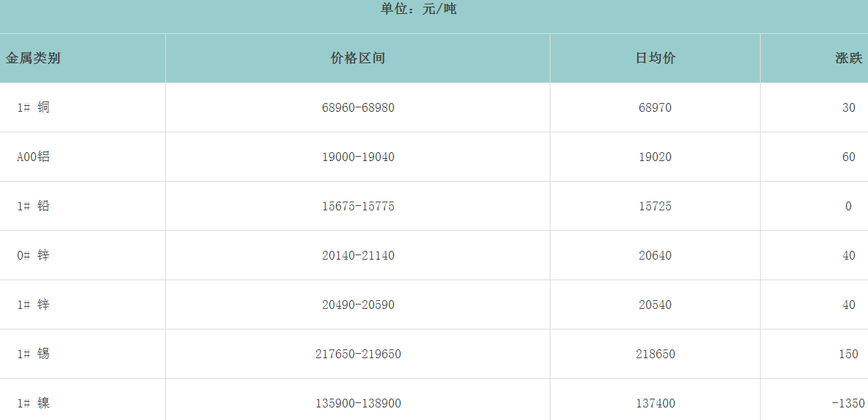Click the 单位:元/吨 title text
The width and height of the screenshot is (868, 420).
point(418,10)
